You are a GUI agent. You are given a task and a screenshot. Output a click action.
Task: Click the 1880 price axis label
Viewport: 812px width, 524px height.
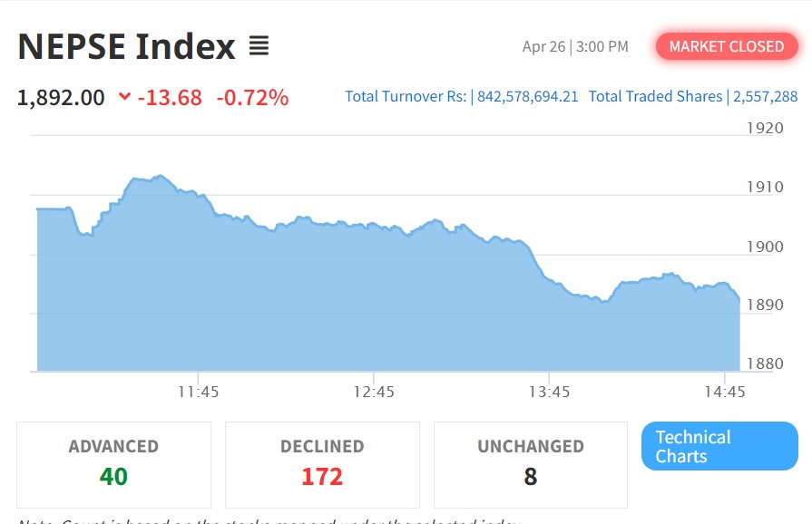765,364
